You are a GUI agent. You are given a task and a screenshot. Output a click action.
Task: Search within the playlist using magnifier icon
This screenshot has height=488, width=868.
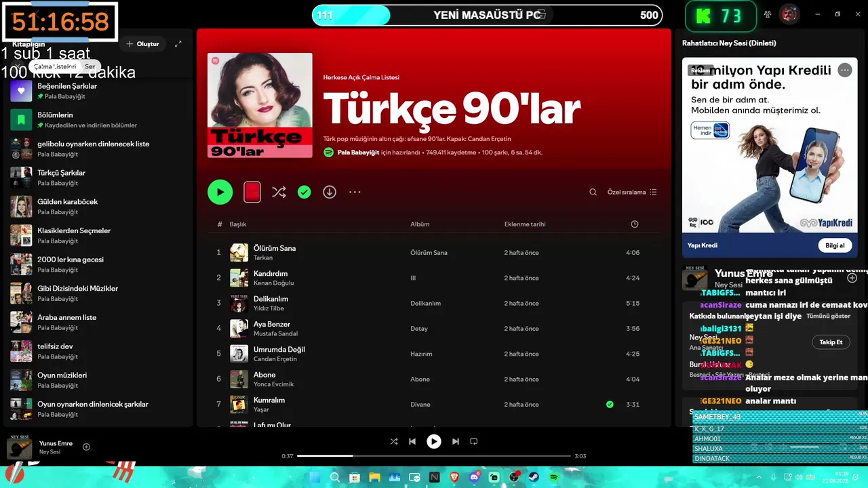[593, 192]
